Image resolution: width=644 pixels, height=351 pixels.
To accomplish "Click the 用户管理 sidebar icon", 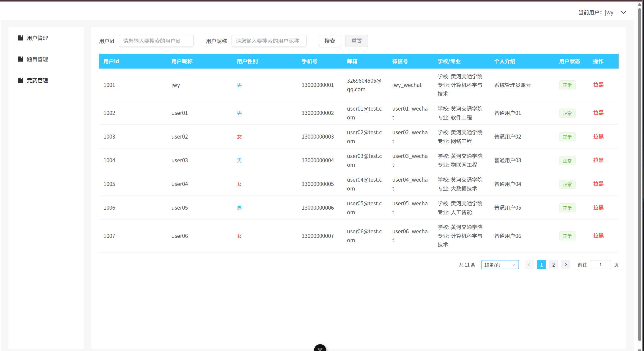I will tap(20, 38).
